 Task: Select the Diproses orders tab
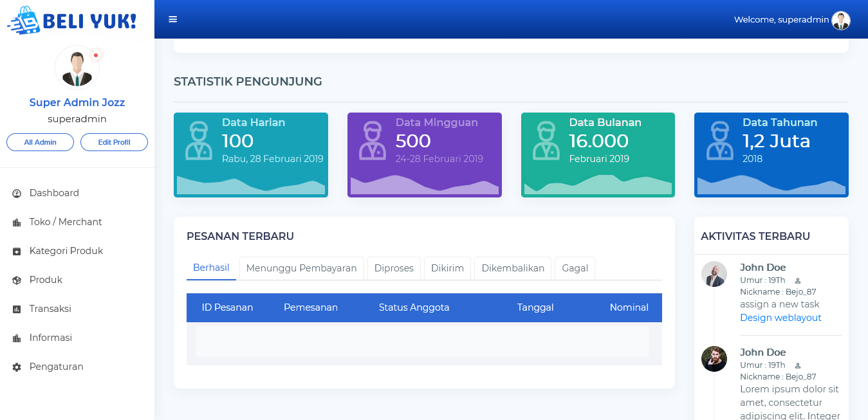pyautogui.click(x=394, y=268)
